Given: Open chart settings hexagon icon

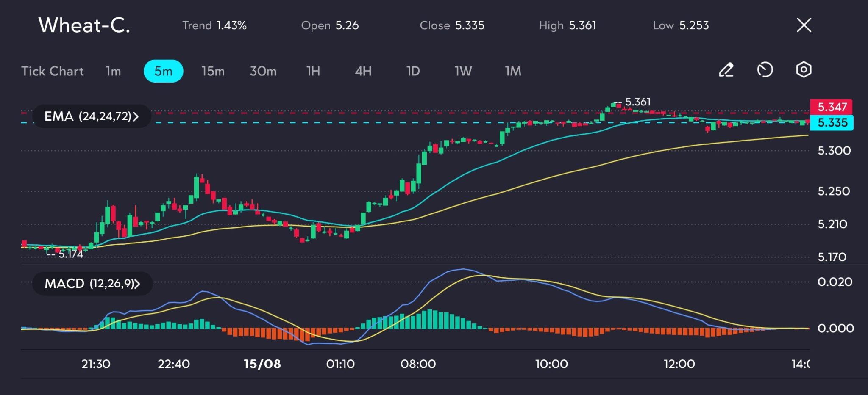Looking at the screenshot, I should [x=804, y=70].
